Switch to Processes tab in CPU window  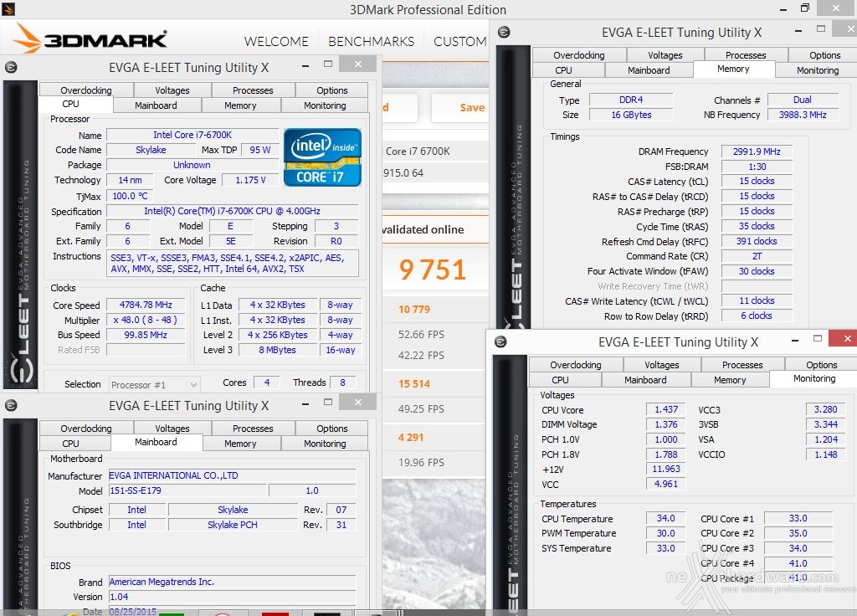point(253,90)
